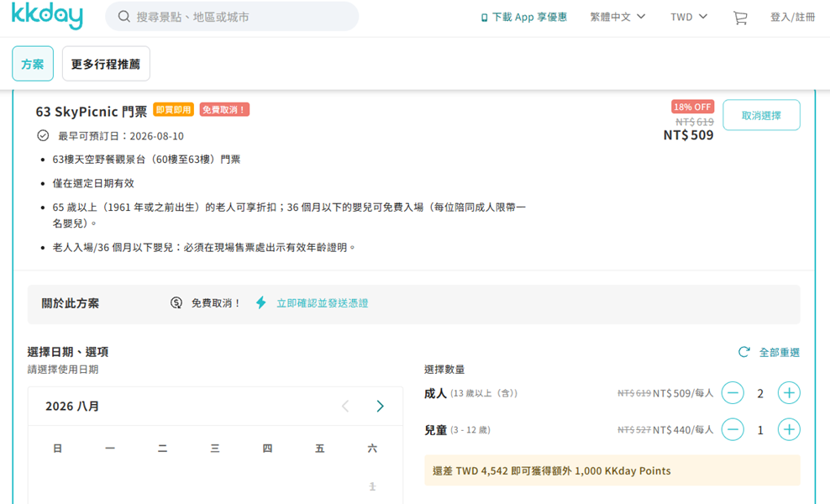The height and width of the screenshot is (504, 830).
Task: Click the 成人 quantity value 2
Action: tap(760, 393)
